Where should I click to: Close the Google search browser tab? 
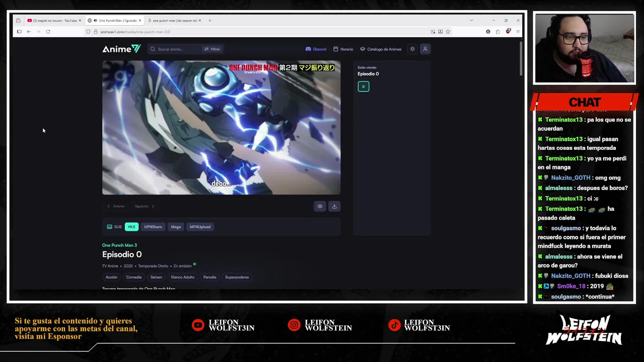pyautogui.click(x=200, y=21)
